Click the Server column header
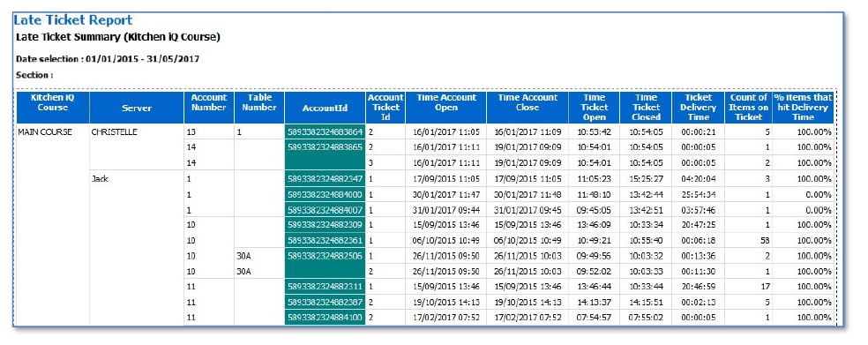This screenshot has width=868, height=345. (x=137, y=108)
